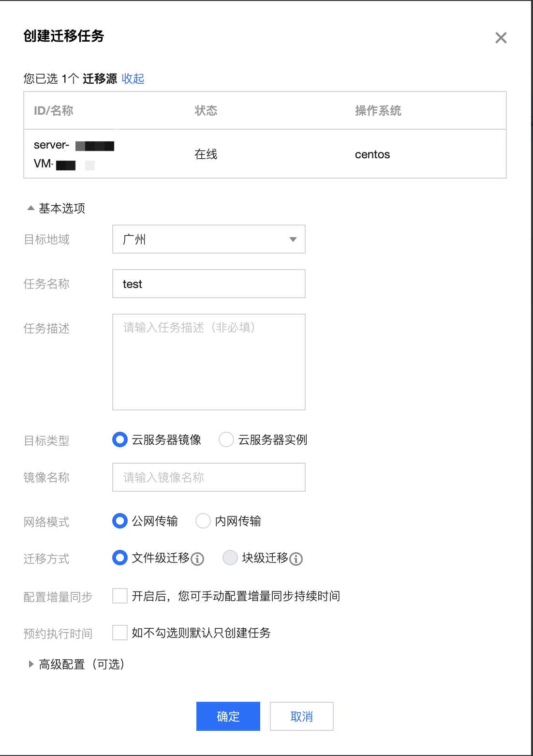Select 云服务器实例 as target type
Screen dimensions: 533x756
coord(226,440)
